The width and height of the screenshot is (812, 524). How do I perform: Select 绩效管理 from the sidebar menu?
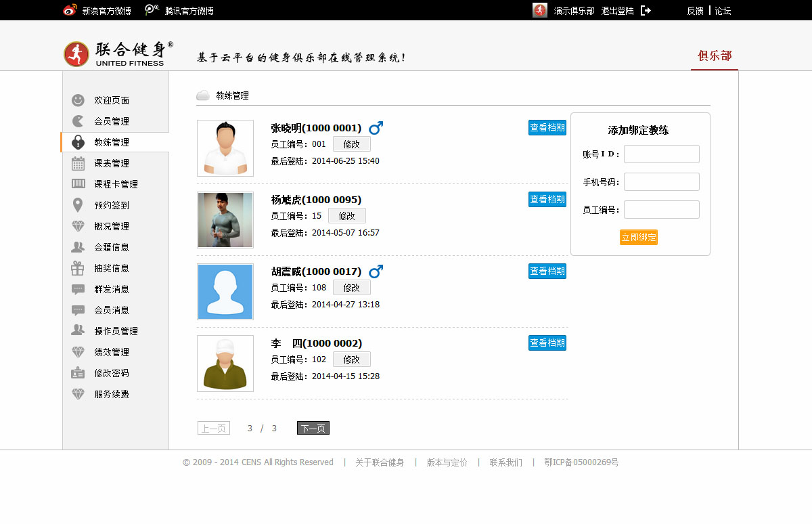point(112,352)
